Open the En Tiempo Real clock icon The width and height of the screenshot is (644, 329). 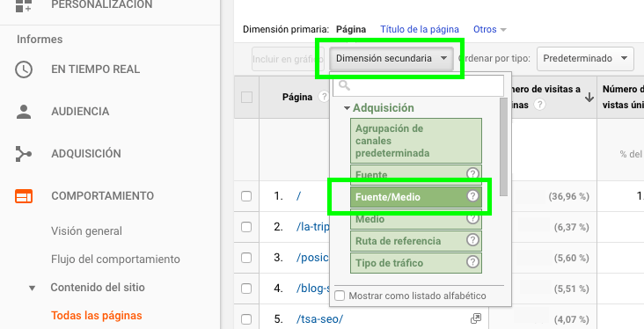point(24,69)
